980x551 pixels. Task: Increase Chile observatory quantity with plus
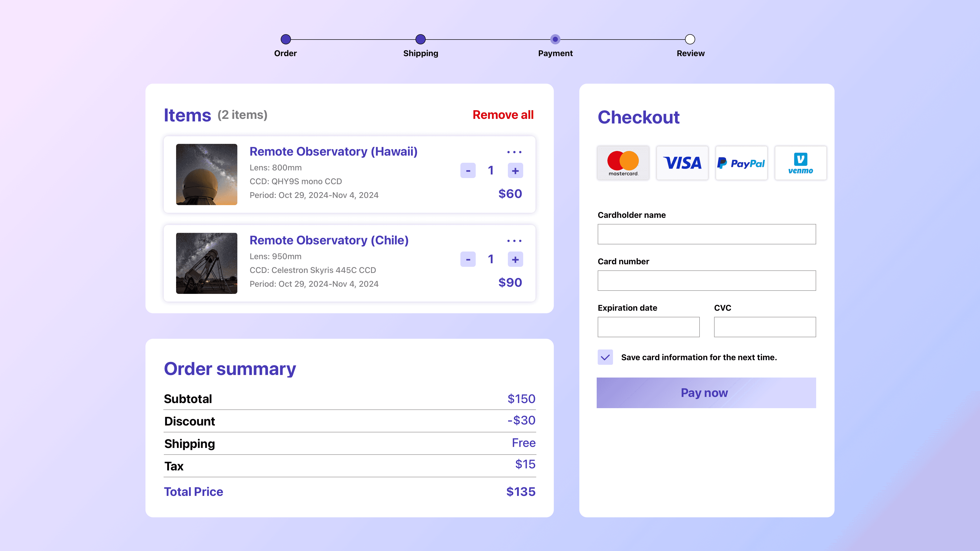point(515,259)
